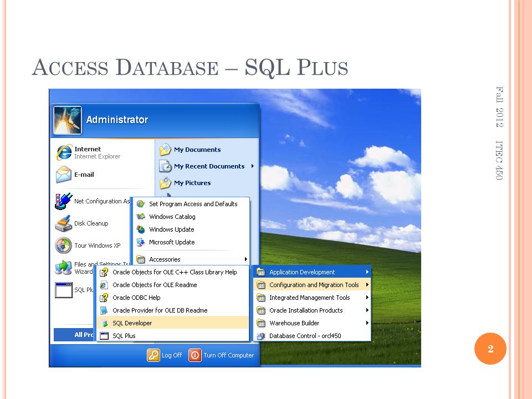Image resolution: width=532 pixels, height=399 pixels.
Task: Open the All Programs button
Action: [x=75, y=335]
